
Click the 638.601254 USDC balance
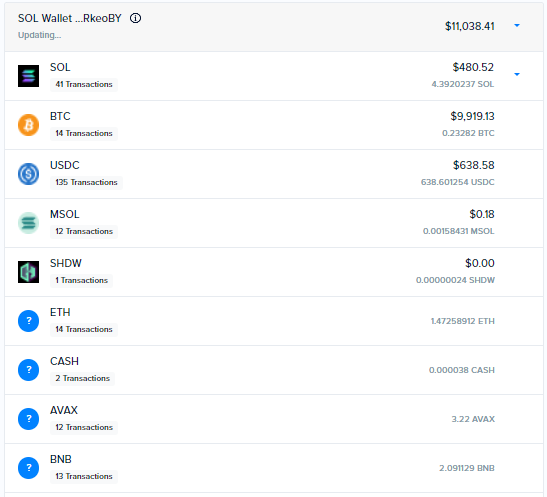click(457, 182)
